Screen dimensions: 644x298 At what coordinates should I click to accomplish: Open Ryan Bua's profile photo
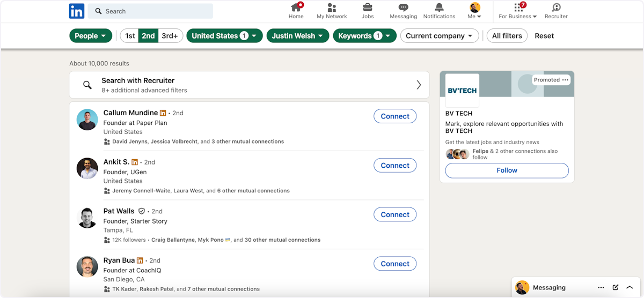(x=87, y=267)
